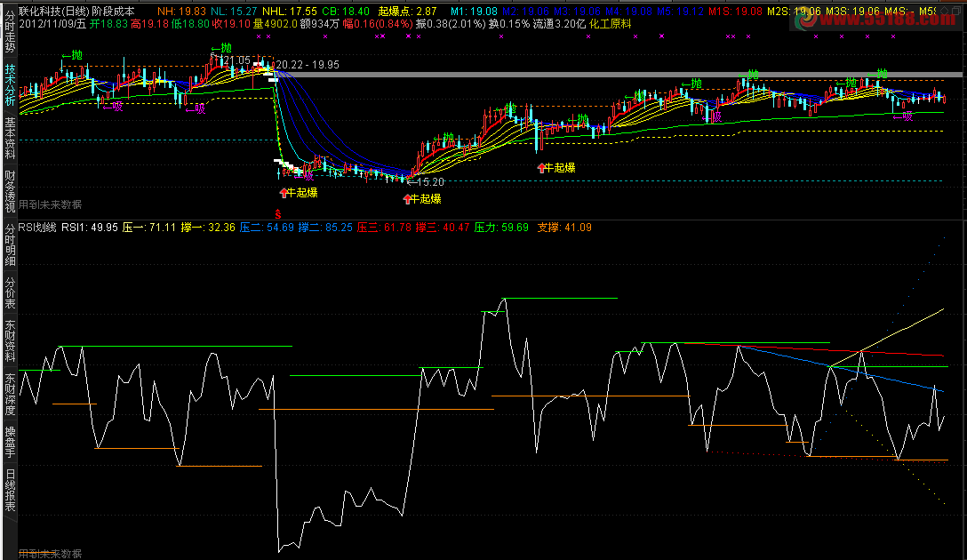Select the 阶段成本 indicator name

[114, 11]
